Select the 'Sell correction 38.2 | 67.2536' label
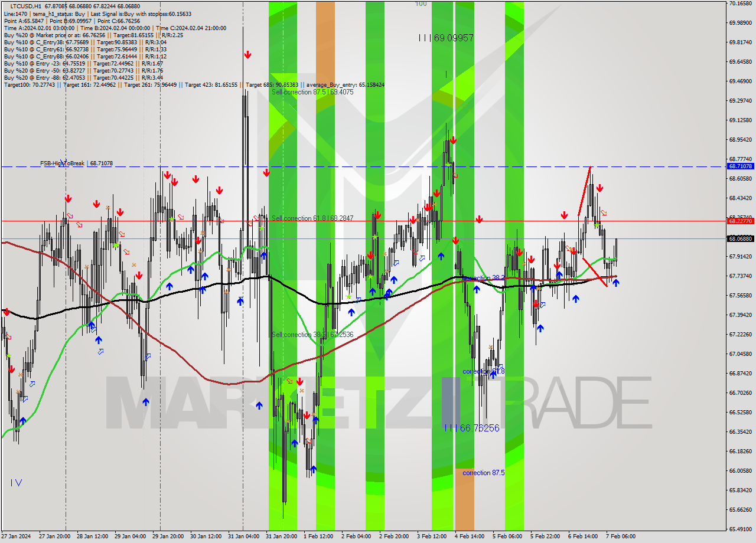 point(312,335)
